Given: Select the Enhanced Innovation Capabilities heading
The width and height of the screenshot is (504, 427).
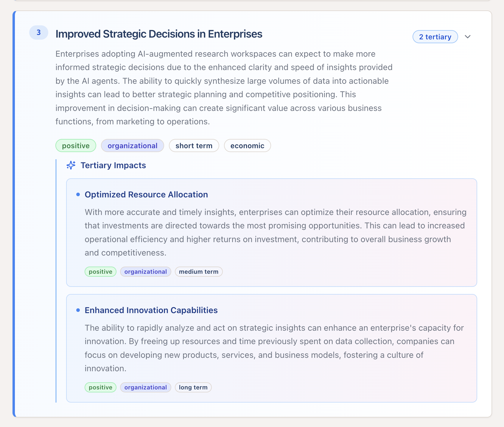Looking at the screenshot, I should point(151,310).
